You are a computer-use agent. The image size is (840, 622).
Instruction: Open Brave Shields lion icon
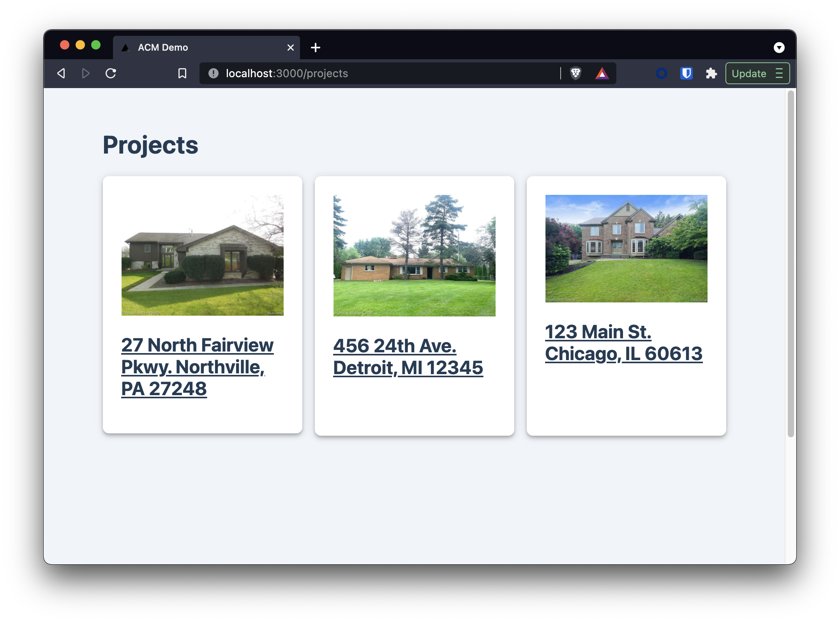[575, 73]
